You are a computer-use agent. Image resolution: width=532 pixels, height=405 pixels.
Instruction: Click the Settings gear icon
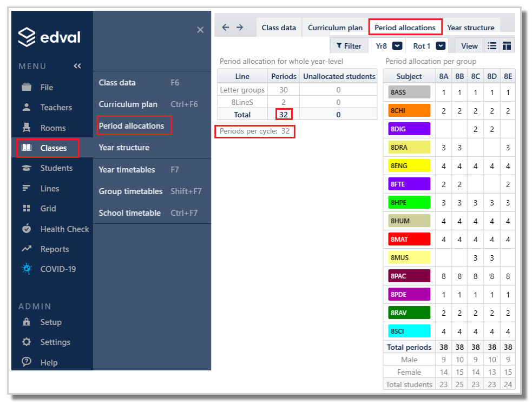(x=27, y=342)
